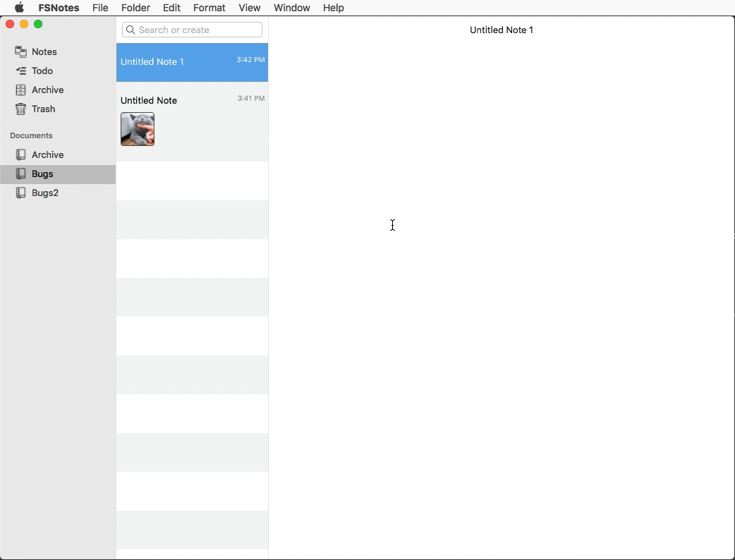Open the FSNotes application menu

tap(59, 8)
